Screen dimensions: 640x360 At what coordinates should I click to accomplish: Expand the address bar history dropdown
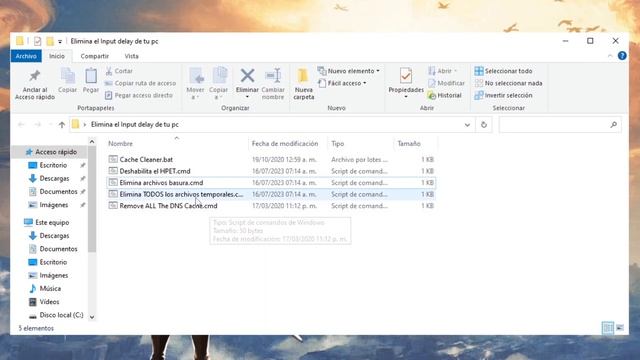point(467,125)
